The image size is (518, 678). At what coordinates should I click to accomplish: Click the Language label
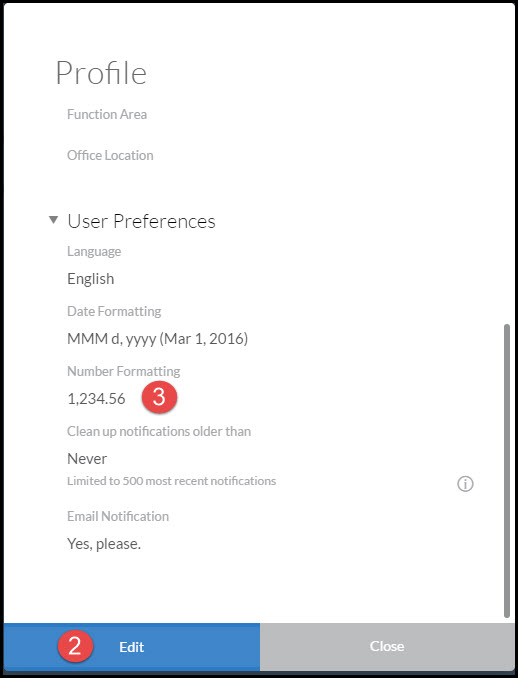coord(94,252)
